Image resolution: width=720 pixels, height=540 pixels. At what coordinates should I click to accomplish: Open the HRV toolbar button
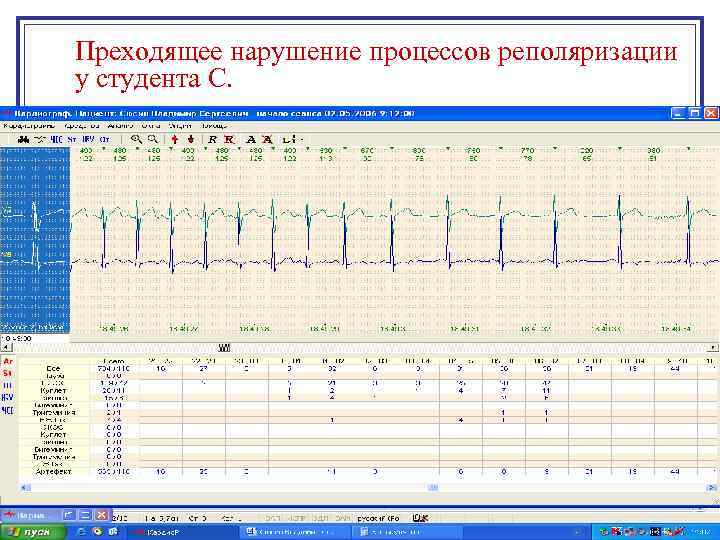point(89,140)
